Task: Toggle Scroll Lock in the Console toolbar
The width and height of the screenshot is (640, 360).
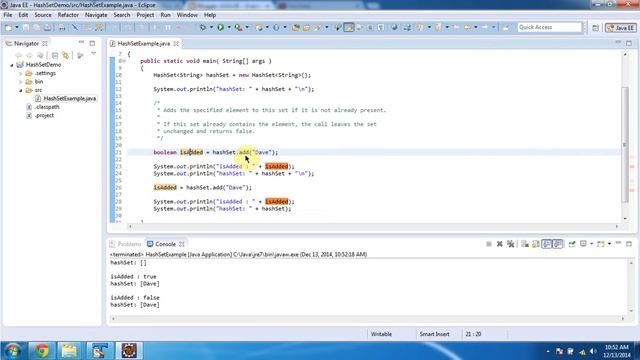Action: click(536, 244)
